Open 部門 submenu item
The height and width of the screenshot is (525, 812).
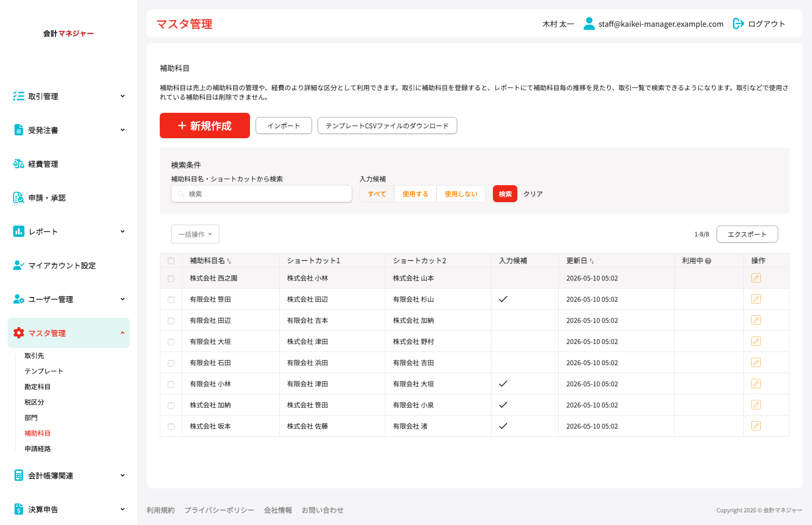[x=31, y=418]
